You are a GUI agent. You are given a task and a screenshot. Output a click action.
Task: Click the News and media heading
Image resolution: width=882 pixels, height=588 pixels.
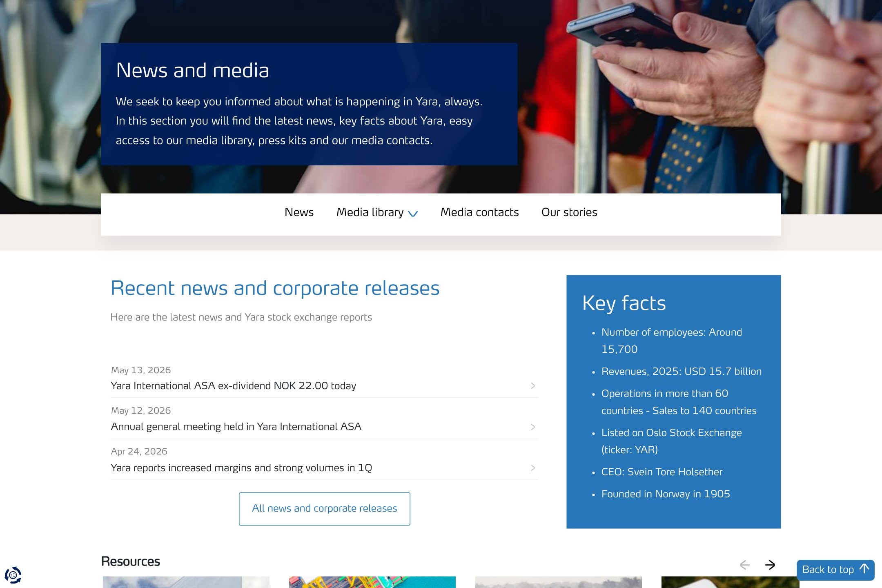coord(192,70)
